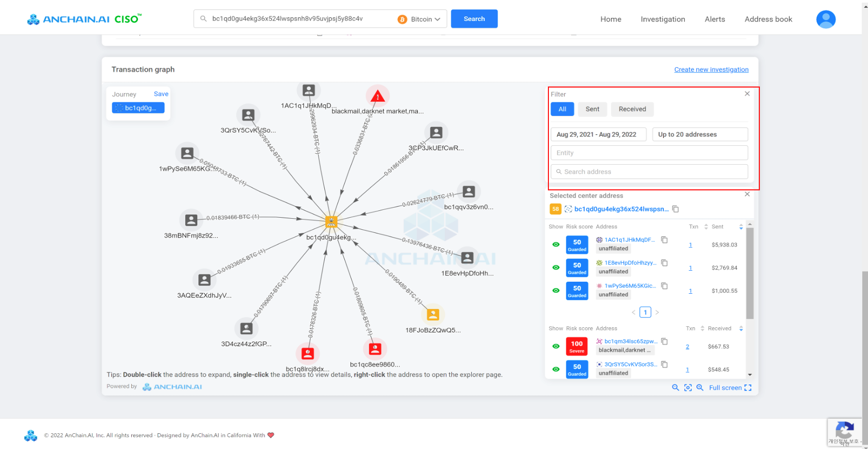
Task: Hide the 3QrSY5CvKVSor3S address with eye toggle
Action: pos(556,369)
